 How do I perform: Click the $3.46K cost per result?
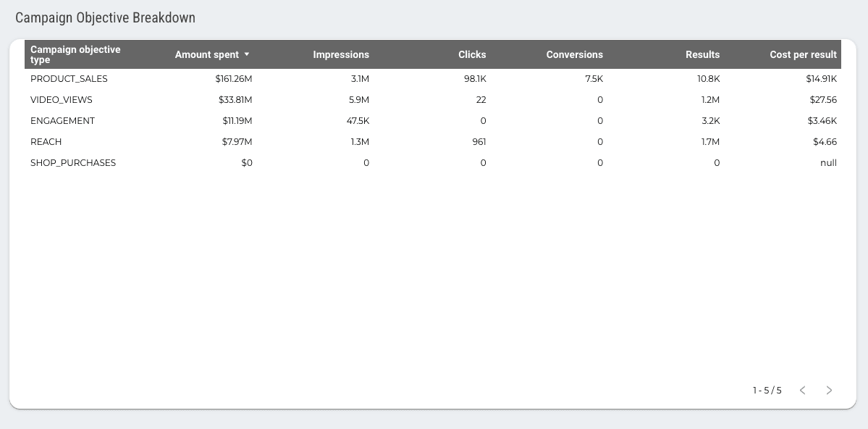point(822,121)
